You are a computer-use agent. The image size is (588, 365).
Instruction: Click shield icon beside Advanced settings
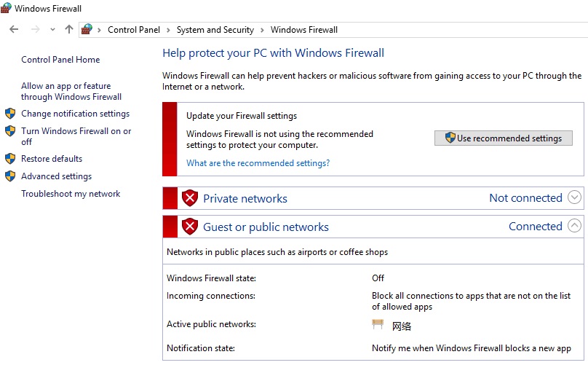point(10,176)
